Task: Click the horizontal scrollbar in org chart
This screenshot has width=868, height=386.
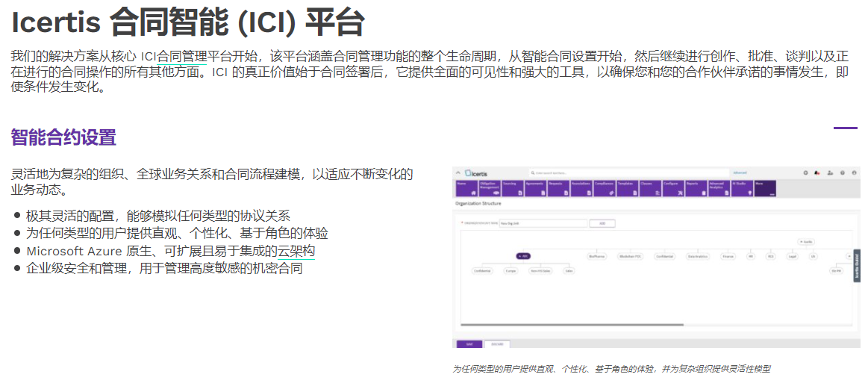Action: click(x=572, y=325)
